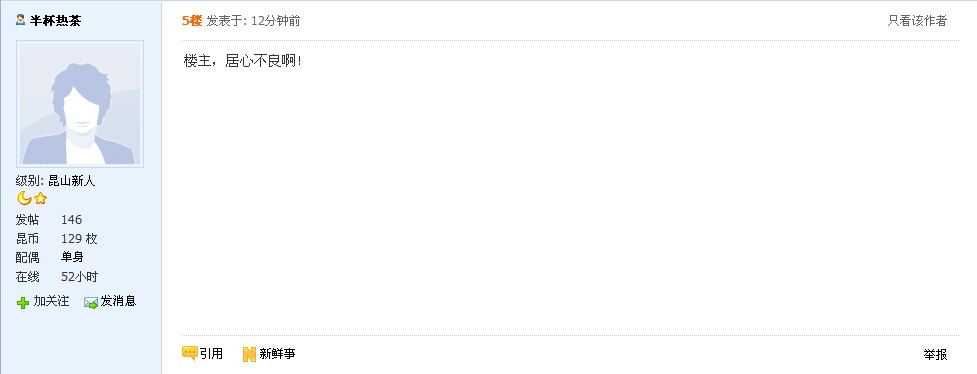Click the star level badge
The width and height of the screenshot is (977, 374).
point(41,199)
